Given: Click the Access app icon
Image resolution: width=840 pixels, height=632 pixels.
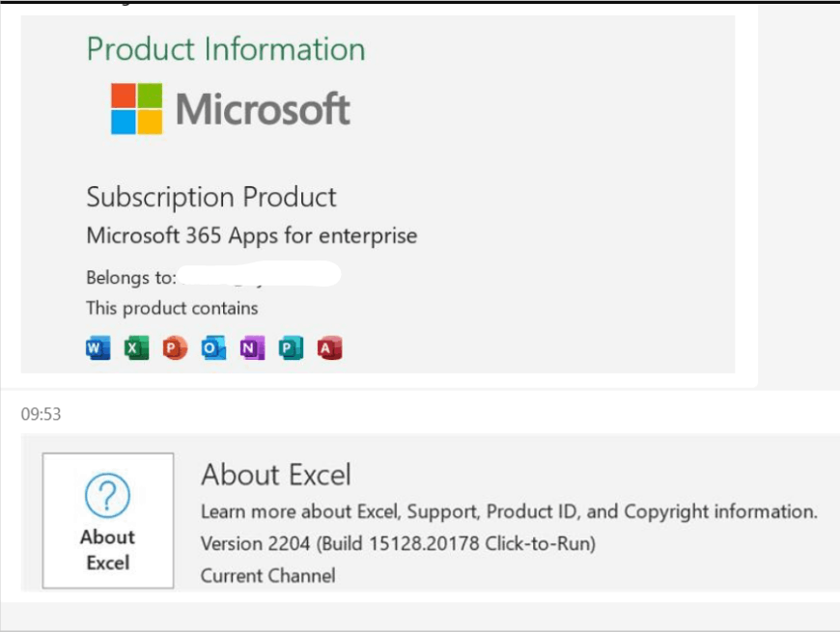Looking at the screenshot, I should click(329, 348).
